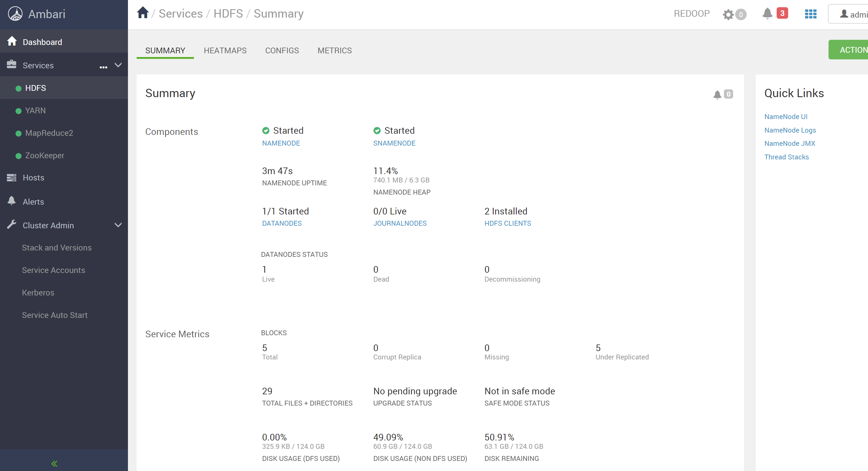Viewport: 868px width, 471px height.
Task: Switch to the SUMMARY tab
Action: pos(165,50)
